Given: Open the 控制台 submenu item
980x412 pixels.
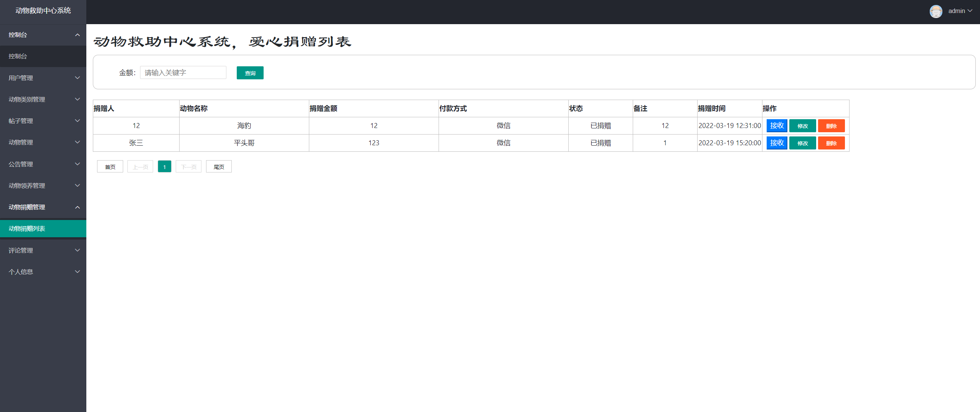Looking at the screenshot, I should pyautogui.click(x=43, y=56).
